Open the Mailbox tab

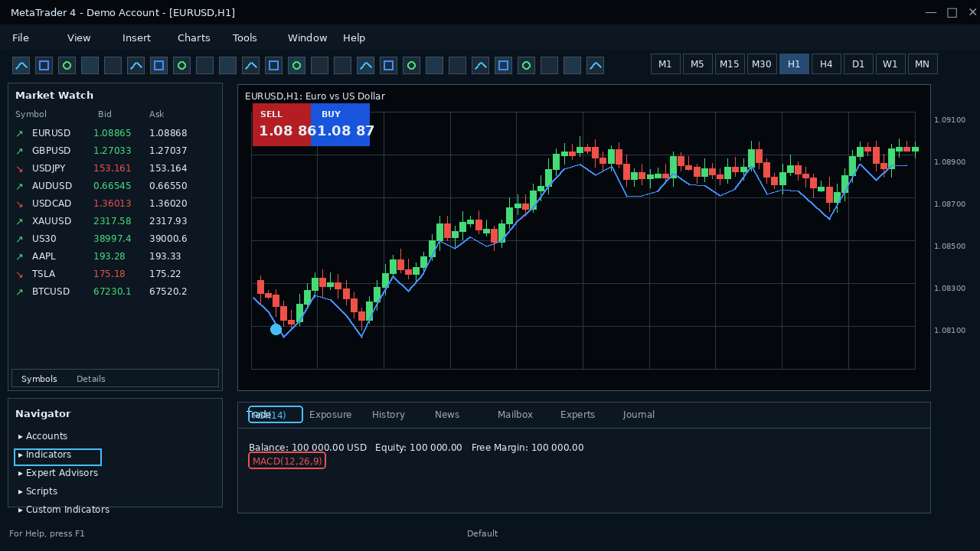click(x=515, y=415)
